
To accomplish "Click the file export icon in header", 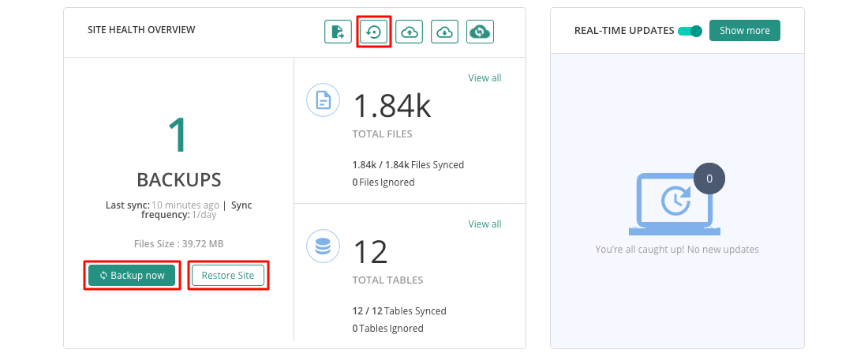I will click(x=338, y=32).
